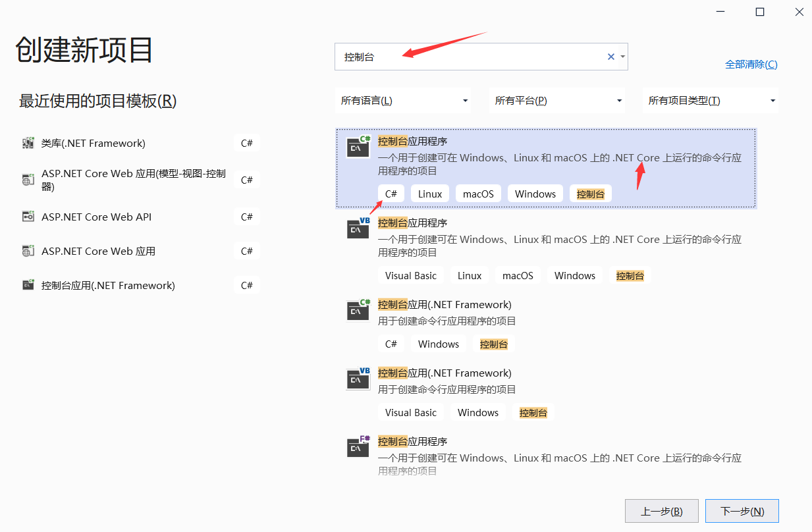Click the ASP.NET Core Web 应用 template icon
This screenshot has height=532, width=812.
tap(28, 250)
